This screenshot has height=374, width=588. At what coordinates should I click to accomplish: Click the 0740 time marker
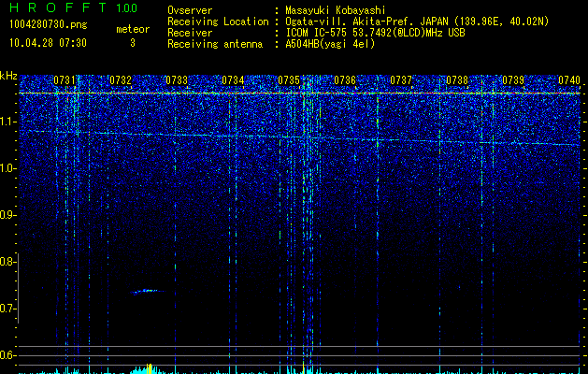(569, 80)
